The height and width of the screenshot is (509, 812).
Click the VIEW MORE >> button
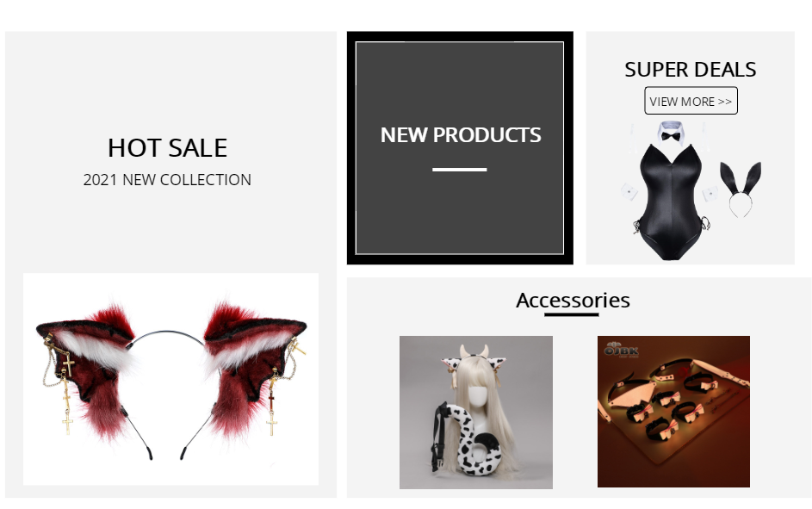tap(691, 101)
